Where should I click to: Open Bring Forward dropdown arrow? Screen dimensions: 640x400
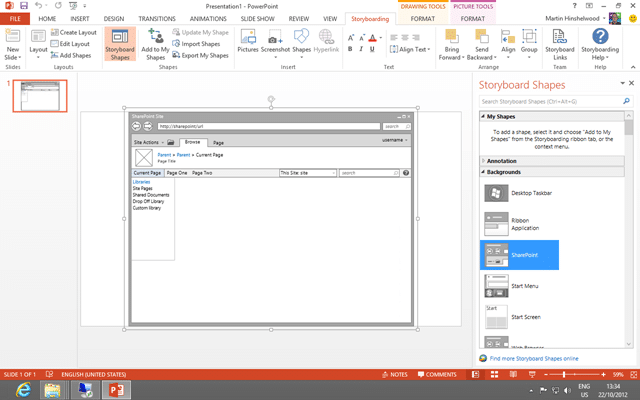tap(463, 58)
